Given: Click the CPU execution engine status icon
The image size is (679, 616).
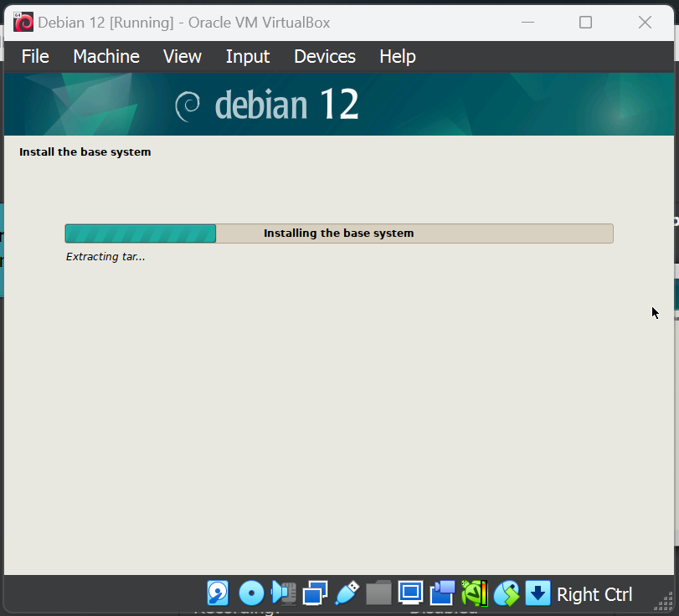Looking at the screenshot, I should [474, 593].
